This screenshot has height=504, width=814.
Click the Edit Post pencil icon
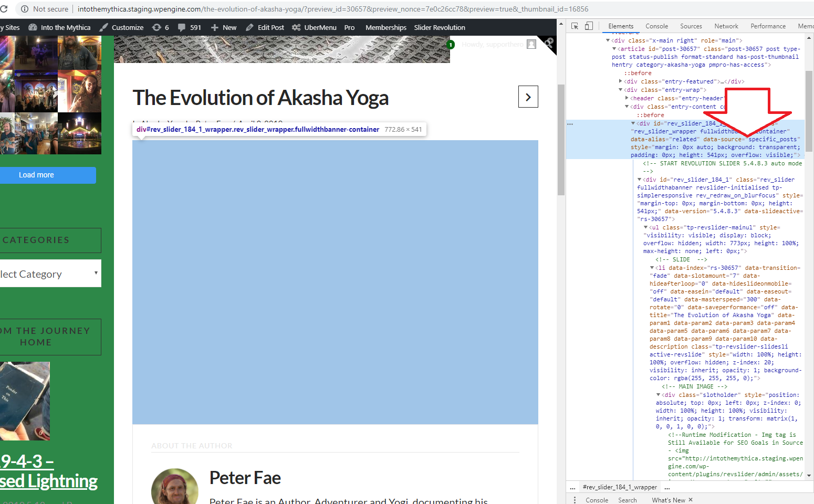249,27
